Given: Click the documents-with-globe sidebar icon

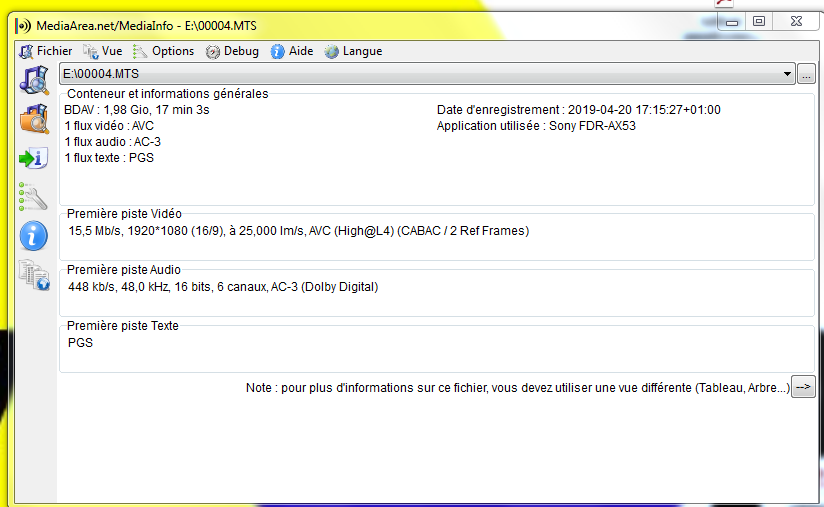Looking at the screenshot, I should (x=34, y=275).
